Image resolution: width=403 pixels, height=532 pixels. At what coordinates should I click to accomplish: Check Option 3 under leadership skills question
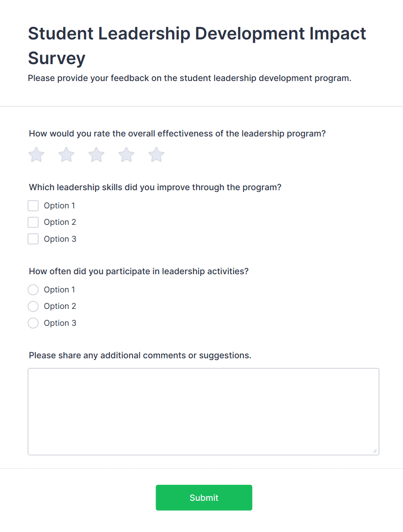tap(33, 239)
